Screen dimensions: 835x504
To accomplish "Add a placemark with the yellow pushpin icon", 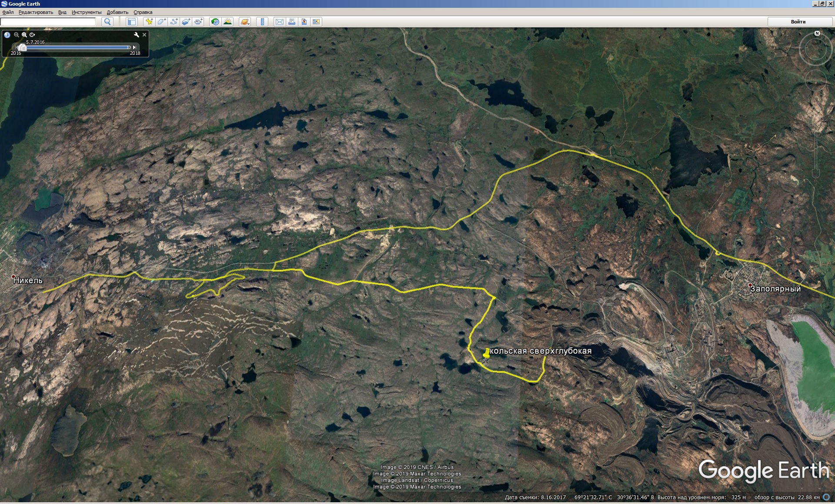I will tap(149, 22).
